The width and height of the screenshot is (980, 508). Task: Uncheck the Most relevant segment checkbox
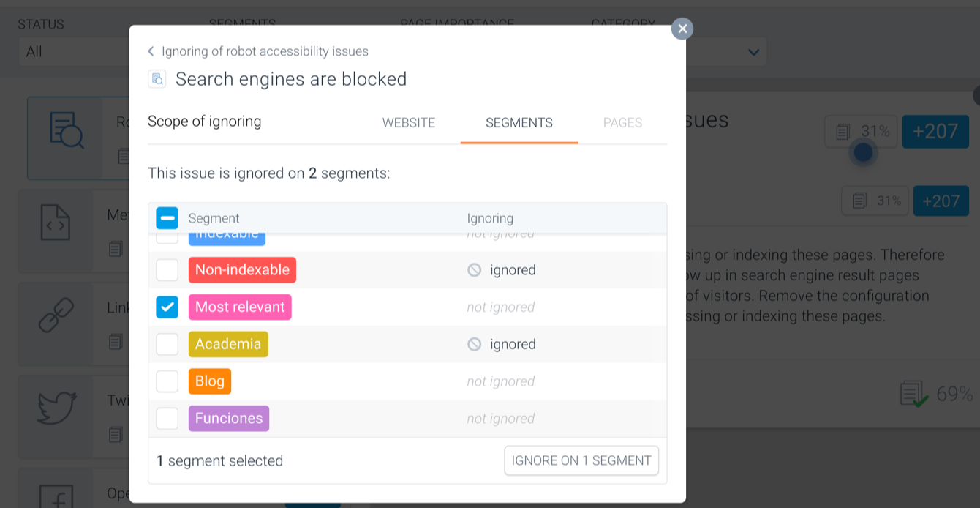click(167, 307)
